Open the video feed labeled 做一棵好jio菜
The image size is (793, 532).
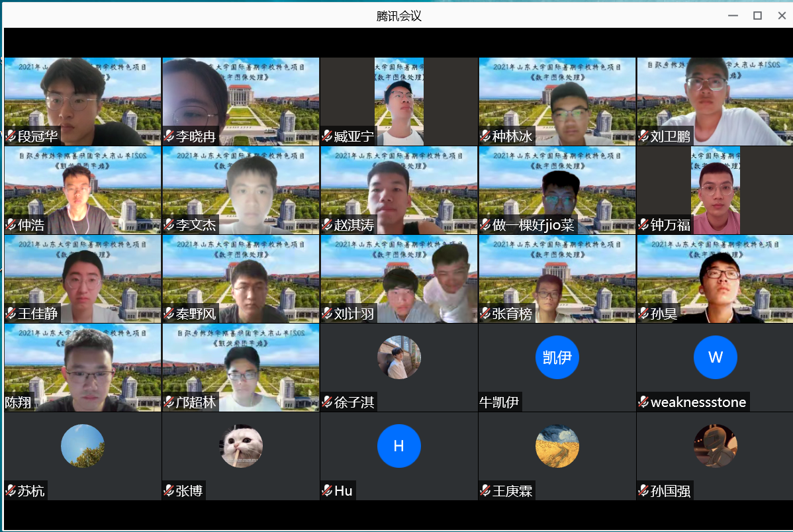pyautogui.click(x=557, y=190)
